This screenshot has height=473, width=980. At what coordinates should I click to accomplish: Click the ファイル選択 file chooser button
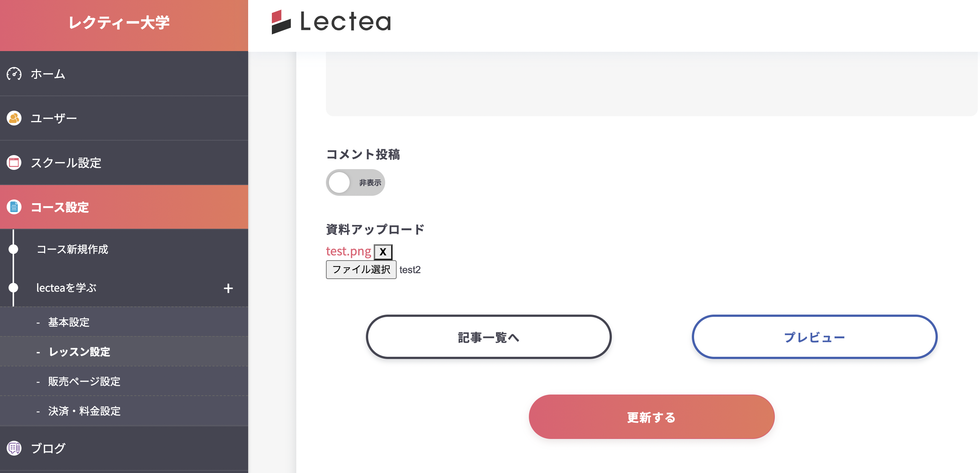tap(361, 269)
